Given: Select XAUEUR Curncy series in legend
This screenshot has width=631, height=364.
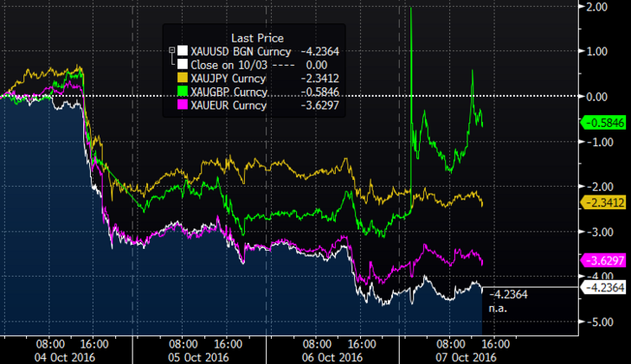Looking at the screenshot, I should pyautogui.click(x=228, y=105).
